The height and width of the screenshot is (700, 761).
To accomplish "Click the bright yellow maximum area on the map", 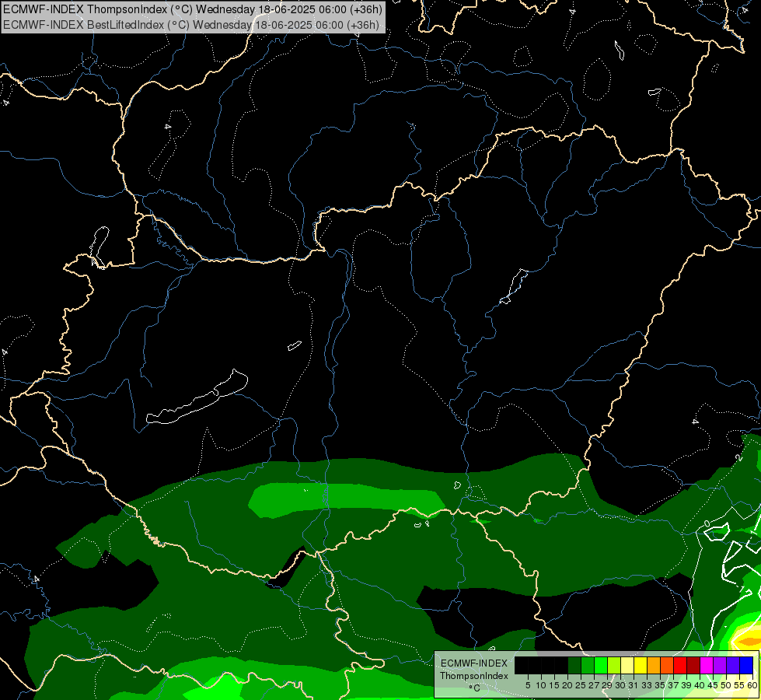I will point(748,640).
